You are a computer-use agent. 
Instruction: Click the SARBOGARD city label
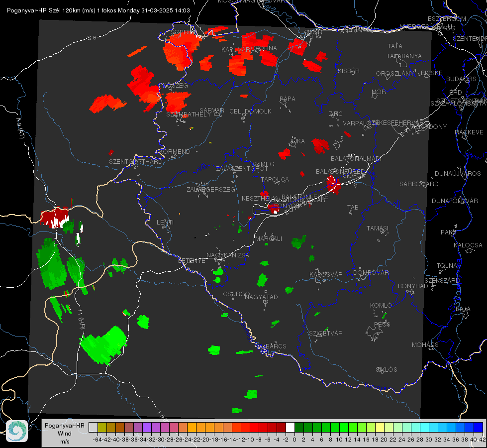coord(419,184)
